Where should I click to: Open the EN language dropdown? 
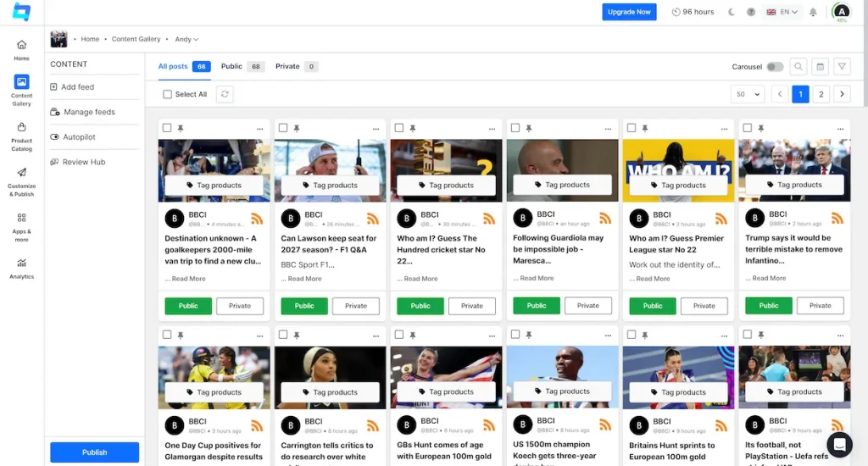coord(782,12)
